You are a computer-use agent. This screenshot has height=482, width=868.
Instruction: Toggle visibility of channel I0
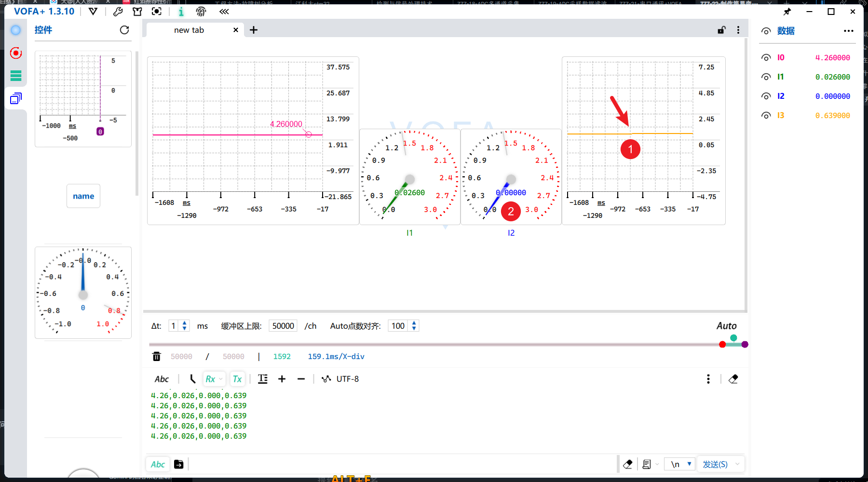[x=766, y=58]
